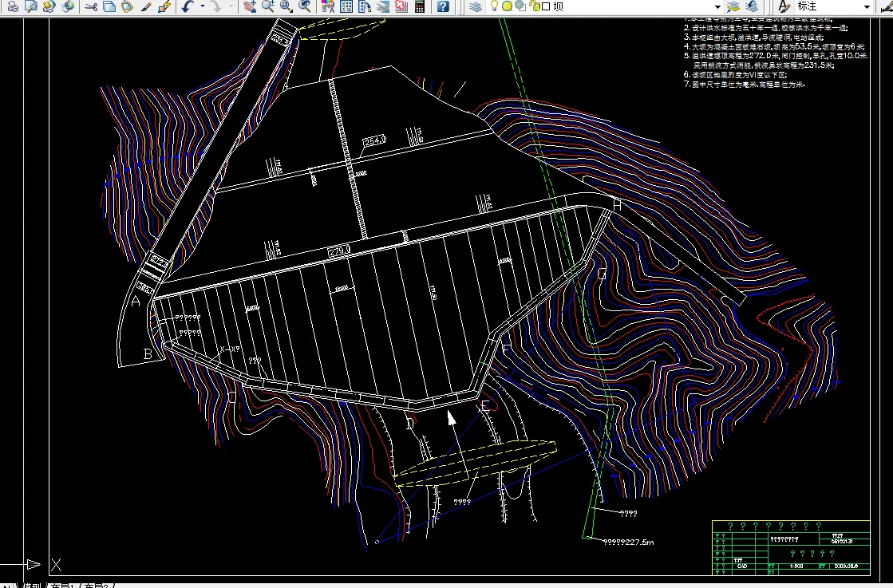The image size is (893, 588).
Task: Toggle layer freeze sun icon
Action: 507,6
